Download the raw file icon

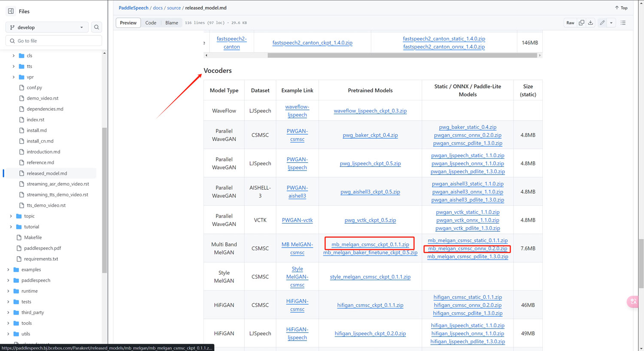[x=590, y=23]
